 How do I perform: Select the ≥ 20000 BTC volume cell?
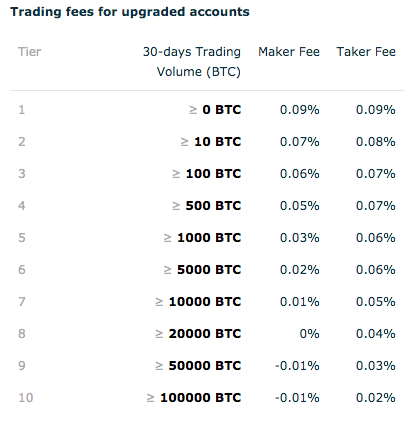click(x=198, y=334)
